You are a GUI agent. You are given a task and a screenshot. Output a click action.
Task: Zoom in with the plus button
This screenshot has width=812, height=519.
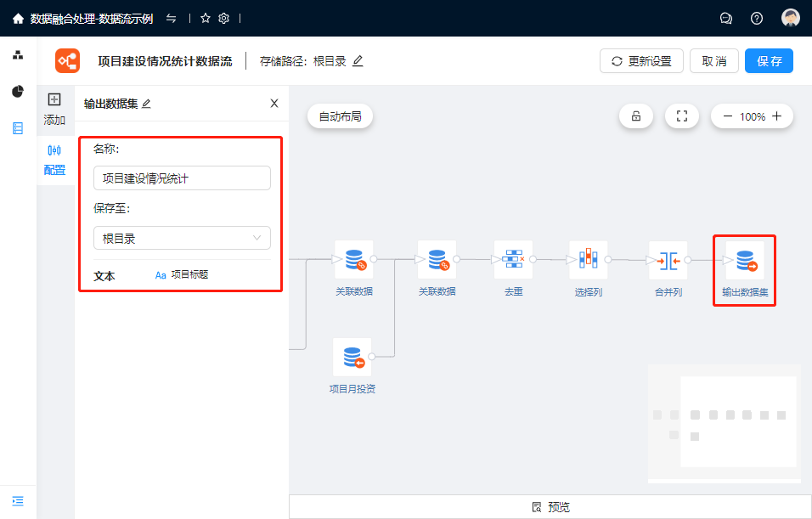tap(777, 116)
